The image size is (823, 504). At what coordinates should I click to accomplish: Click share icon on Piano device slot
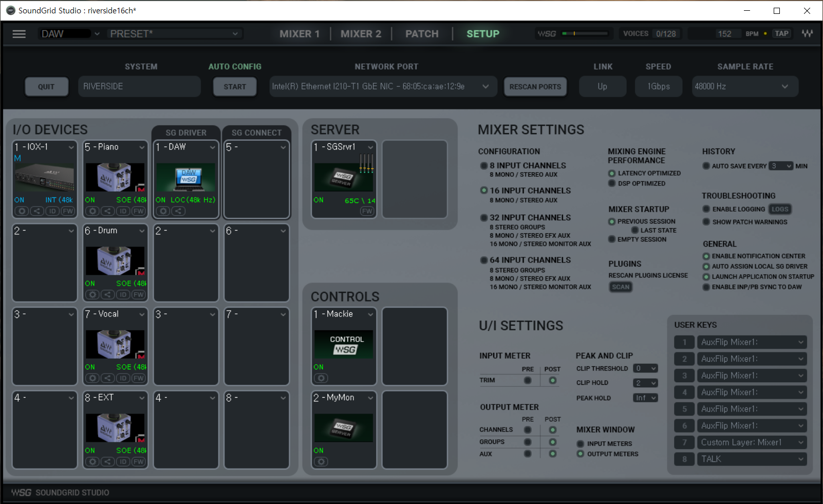108,211
